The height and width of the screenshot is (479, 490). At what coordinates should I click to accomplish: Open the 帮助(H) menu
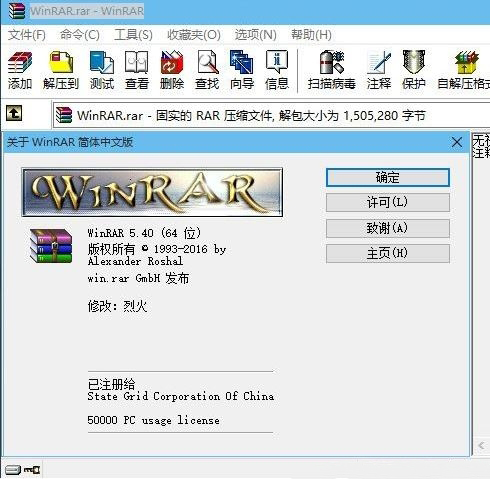click(311, 35)
